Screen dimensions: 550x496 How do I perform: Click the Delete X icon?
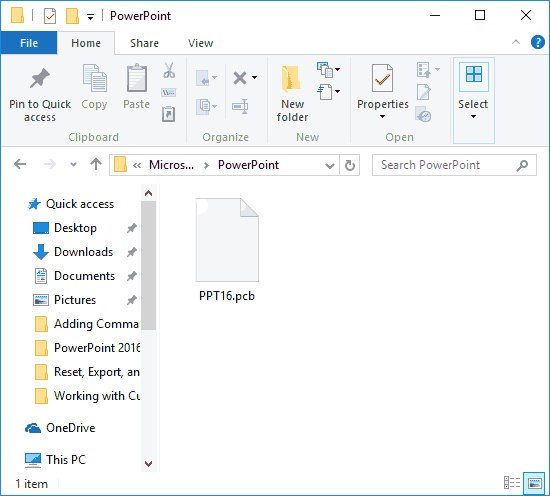(x=240, y=78)
